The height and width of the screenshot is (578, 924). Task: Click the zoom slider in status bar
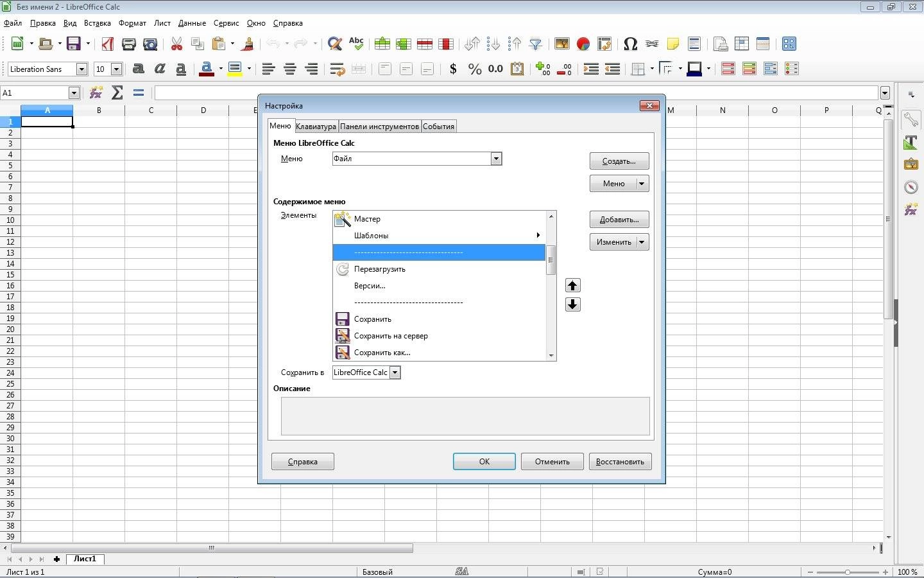(848, 572)
